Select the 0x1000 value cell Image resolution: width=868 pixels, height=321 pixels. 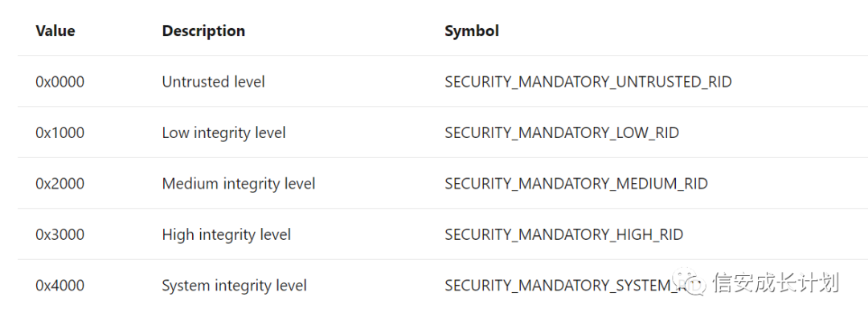pyautogui.click(x=60, y=132)
